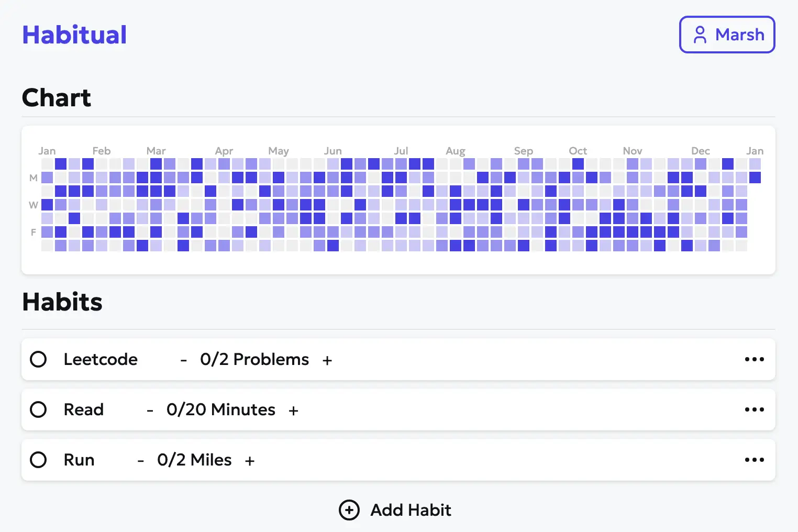This screenshot has height=532, width=798.
Task: Open the Leetcode three-dot options menu
Action: click(754, 359)
